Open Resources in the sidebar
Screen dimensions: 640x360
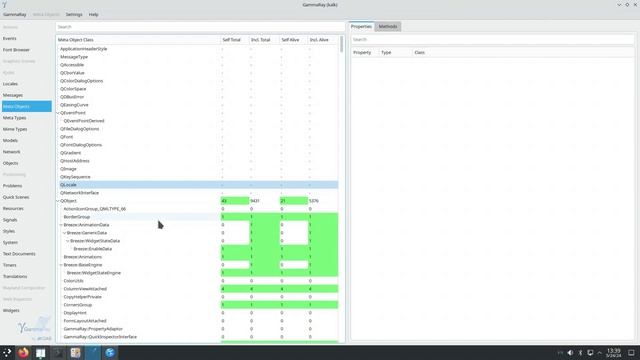tap(27, 209)
